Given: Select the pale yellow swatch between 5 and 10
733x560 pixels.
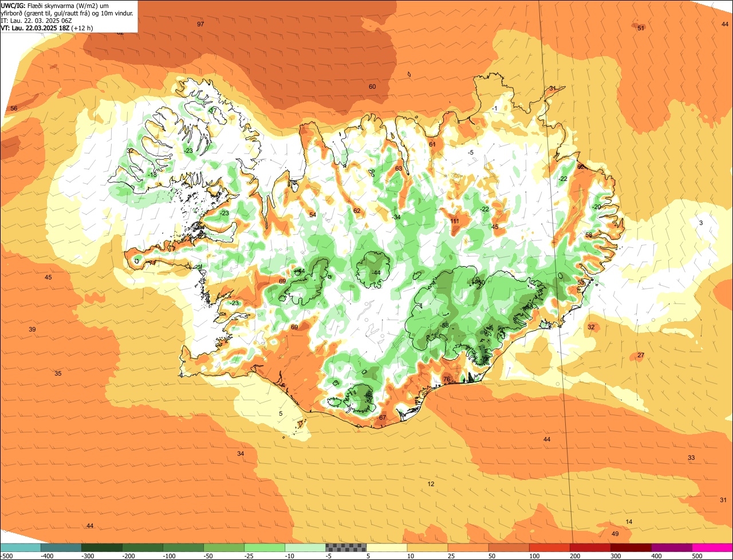Looking at the screenshot, I should click(387, 547).
